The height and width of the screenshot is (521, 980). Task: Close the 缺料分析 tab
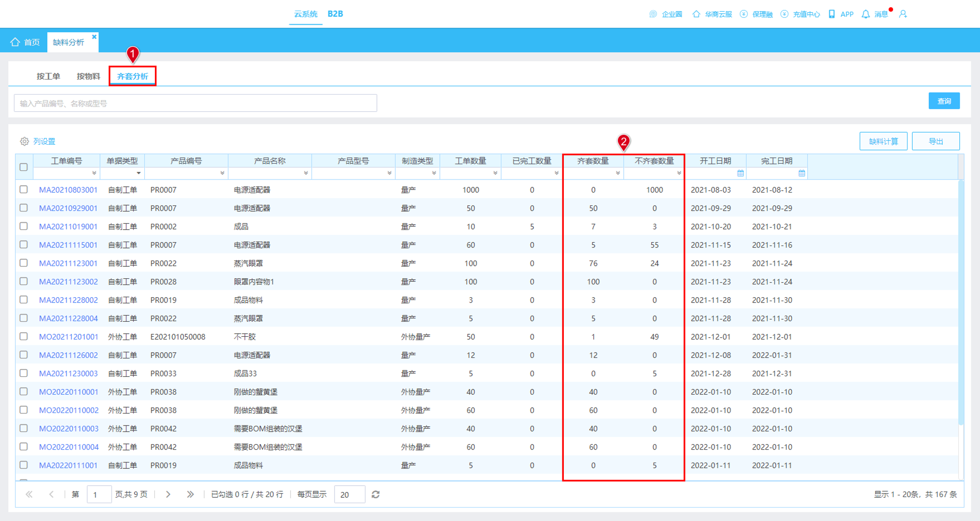[x=94, y=37]
